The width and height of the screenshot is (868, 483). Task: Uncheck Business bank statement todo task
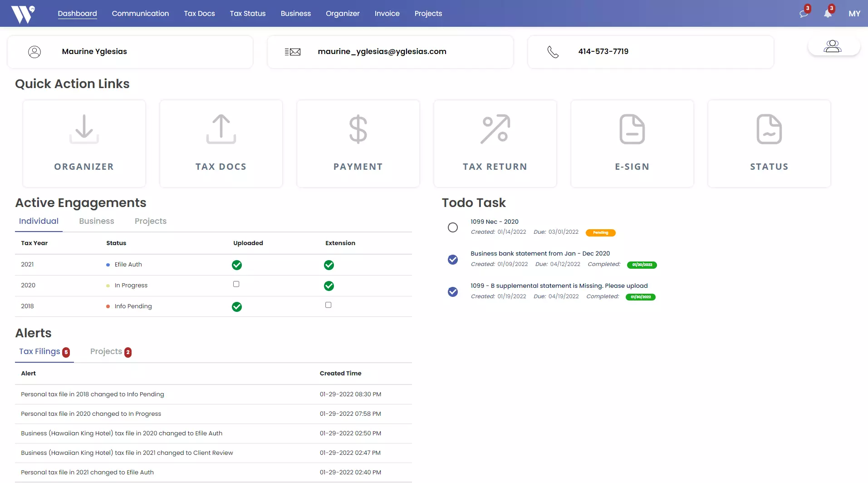point(453,260)
